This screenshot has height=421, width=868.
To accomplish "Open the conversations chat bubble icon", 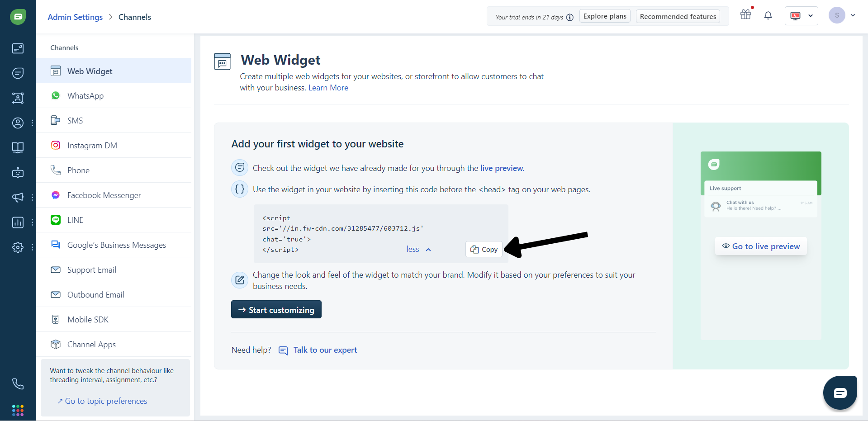I will pyautogui.click(x=18, y=73).
